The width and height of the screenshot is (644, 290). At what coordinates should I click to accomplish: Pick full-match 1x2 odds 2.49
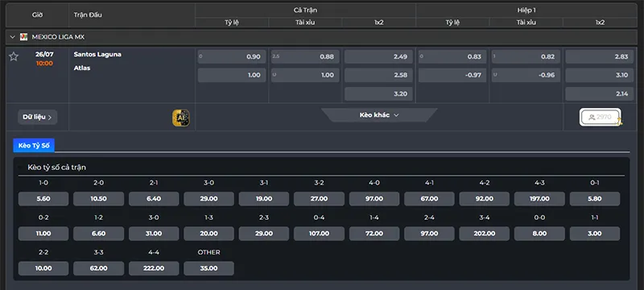coord(378,56)
